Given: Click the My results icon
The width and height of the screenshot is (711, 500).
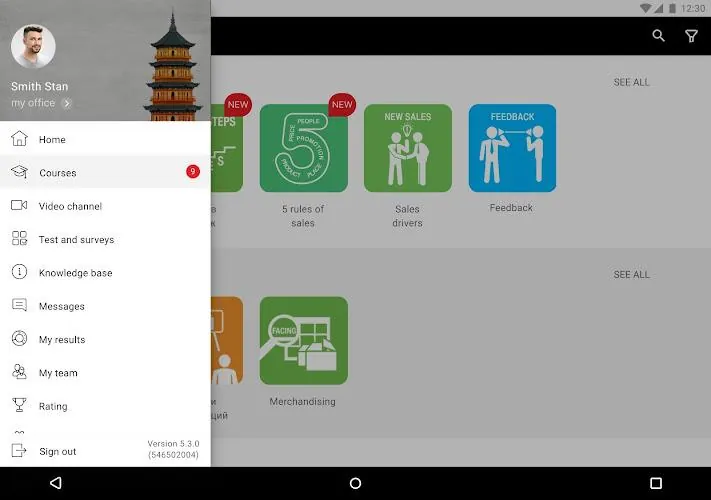Looking at the screenshot, I should pos(19,339).
